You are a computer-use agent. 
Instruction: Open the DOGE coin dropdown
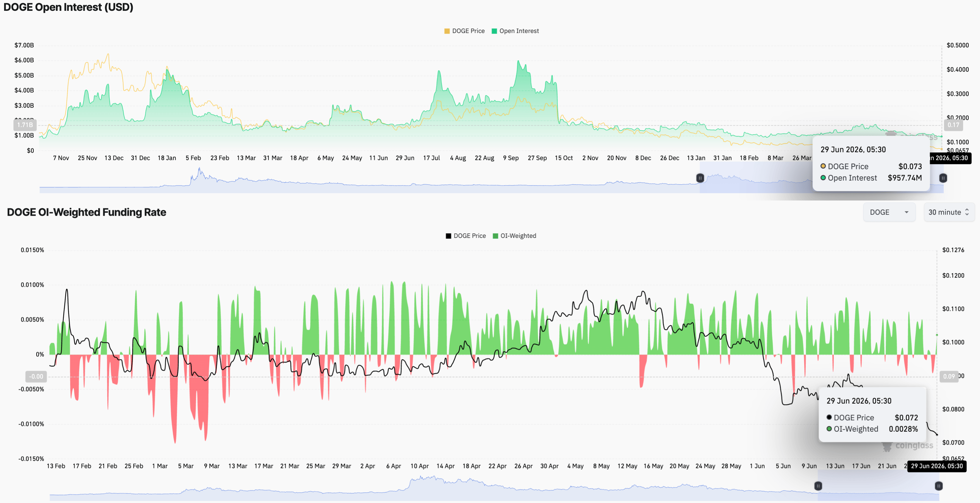(889, 212)
